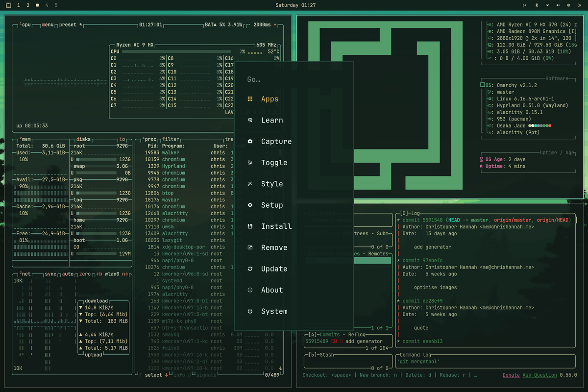588x392 pixels.
Task: Toggle net sync in btop
Action: click(51, 274)
